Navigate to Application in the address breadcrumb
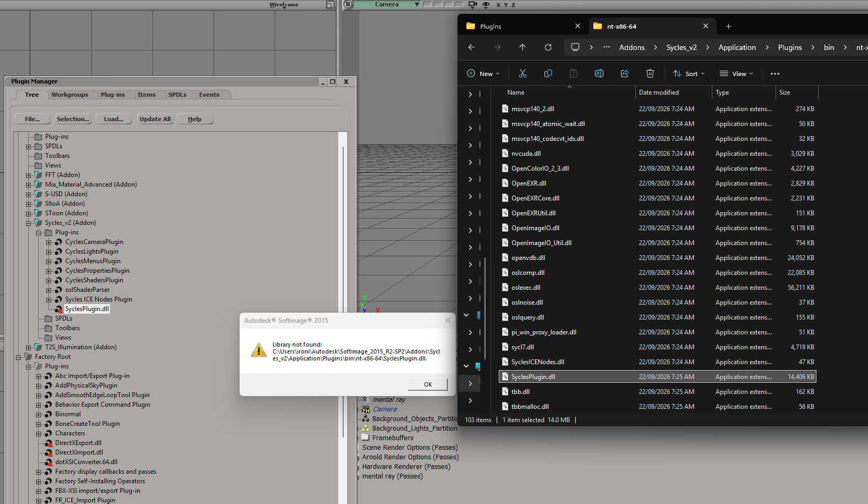The image size is (868, 504). pyautogui.click(x=737, y=47)
